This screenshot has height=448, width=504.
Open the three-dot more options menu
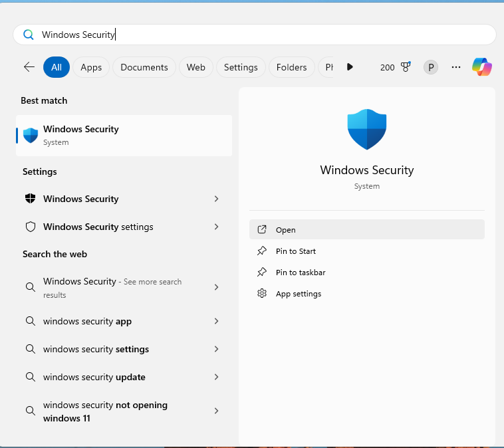455,67
